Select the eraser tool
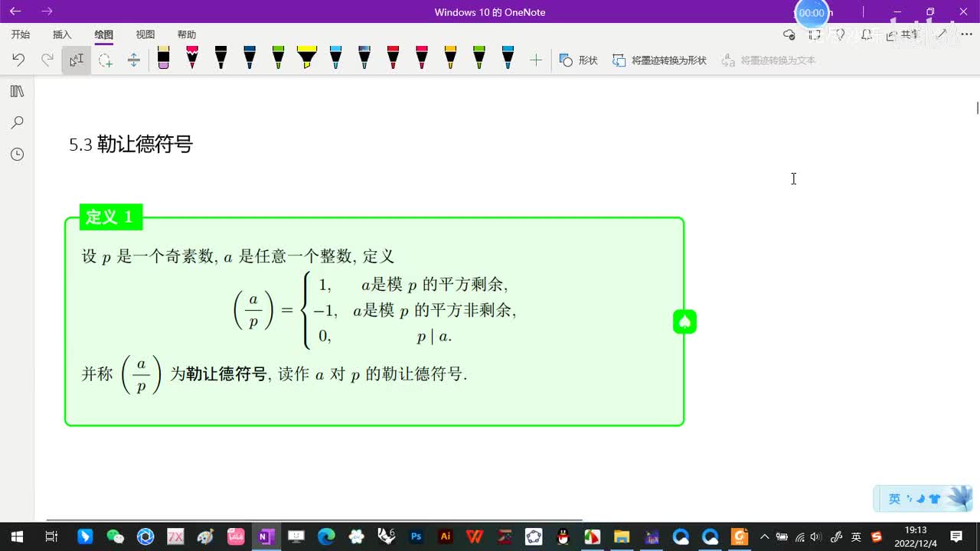Viewport: 980px width, 551px height. [163, 58]
